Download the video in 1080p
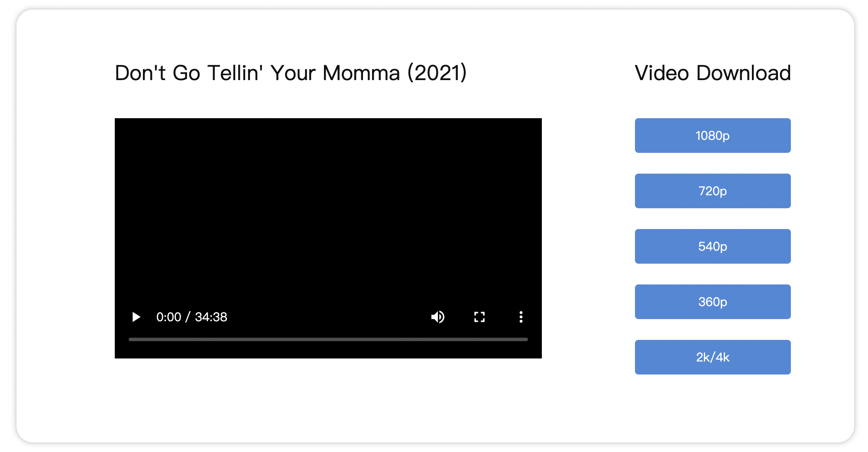The width and height of the screenshot is (868, 452). pos(713,136)
